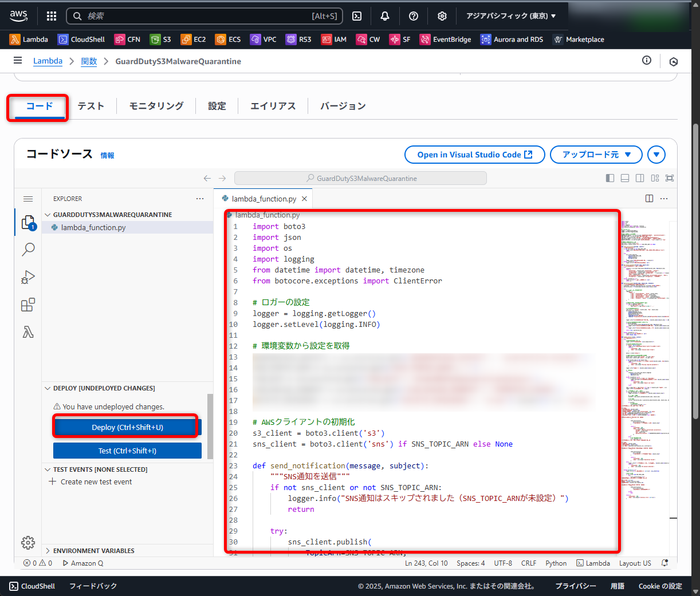The width and height of the screenshot is (700, 596).
Task: Open the Extensions view icon
Action: coord(28,305)
